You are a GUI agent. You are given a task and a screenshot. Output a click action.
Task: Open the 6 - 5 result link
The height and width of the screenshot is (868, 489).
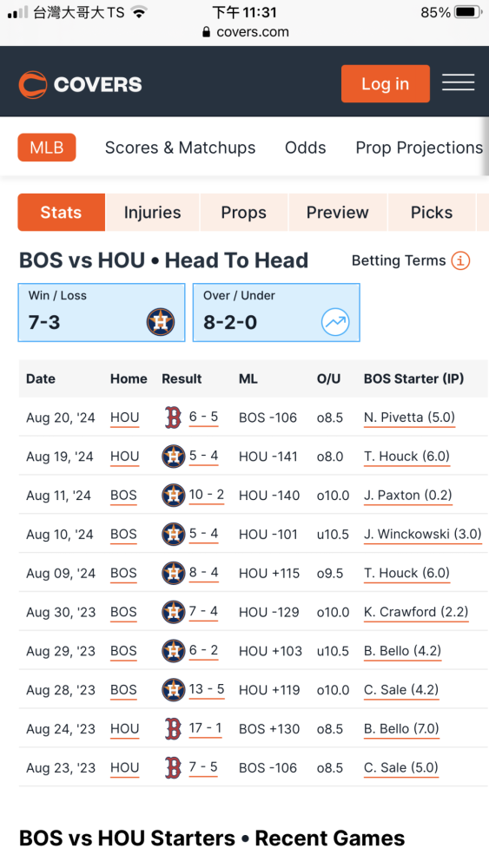203,417
